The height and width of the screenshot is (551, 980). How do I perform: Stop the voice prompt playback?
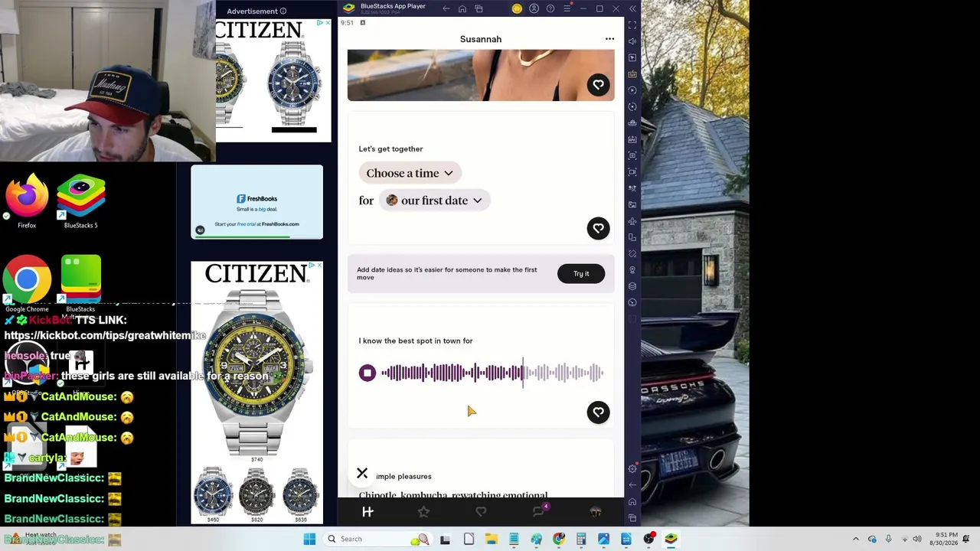367,373
